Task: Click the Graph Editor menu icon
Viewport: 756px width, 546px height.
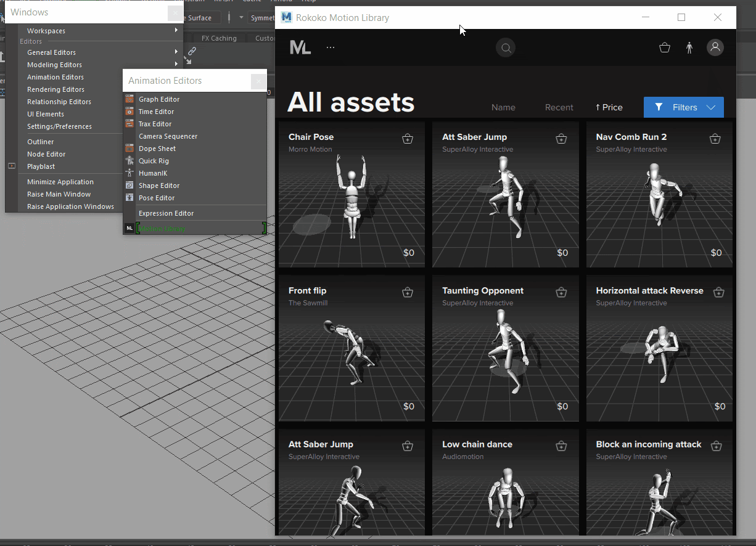Action: click(x=129, y=99)
